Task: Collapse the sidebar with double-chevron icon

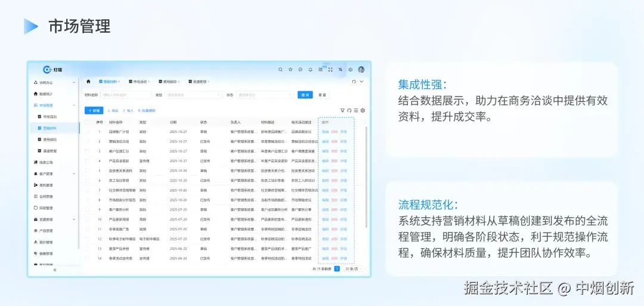Action: tap(55, 270)
